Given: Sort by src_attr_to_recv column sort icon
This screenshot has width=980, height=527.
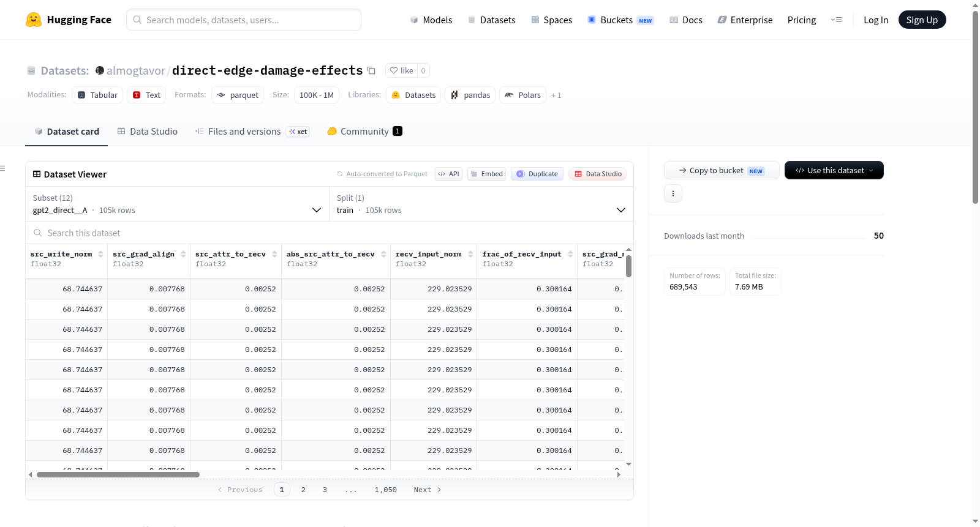Looking at the screenshot, I should pos(274,254).
